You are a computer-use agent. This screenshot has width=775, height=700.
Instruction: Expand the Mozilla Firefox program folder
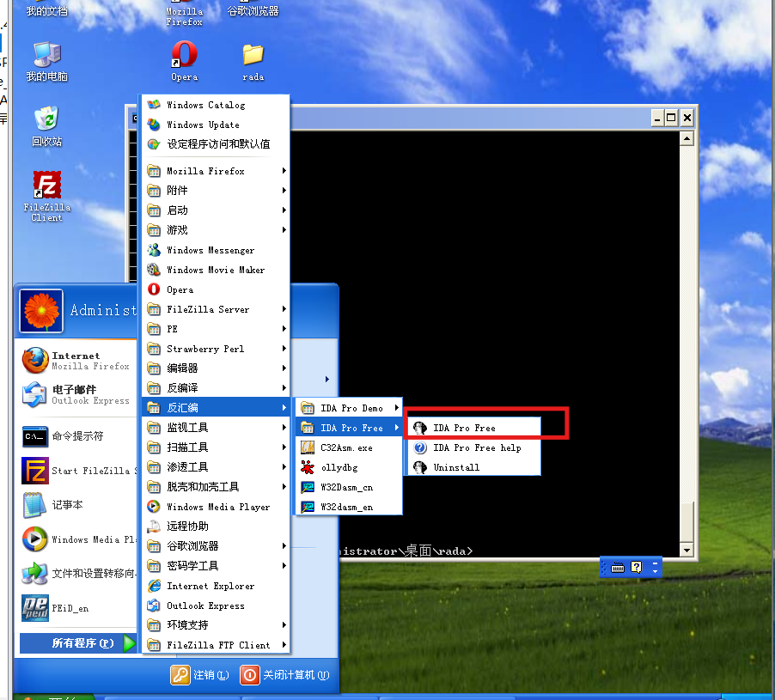pyautogui.click(x=216, y=171)
